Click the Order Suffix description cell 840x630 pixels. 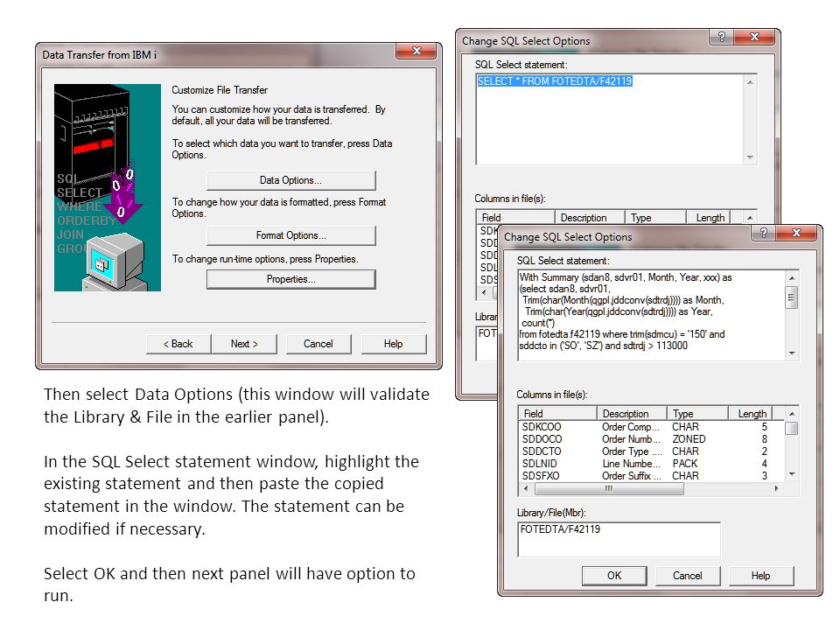tap(632, 476)
